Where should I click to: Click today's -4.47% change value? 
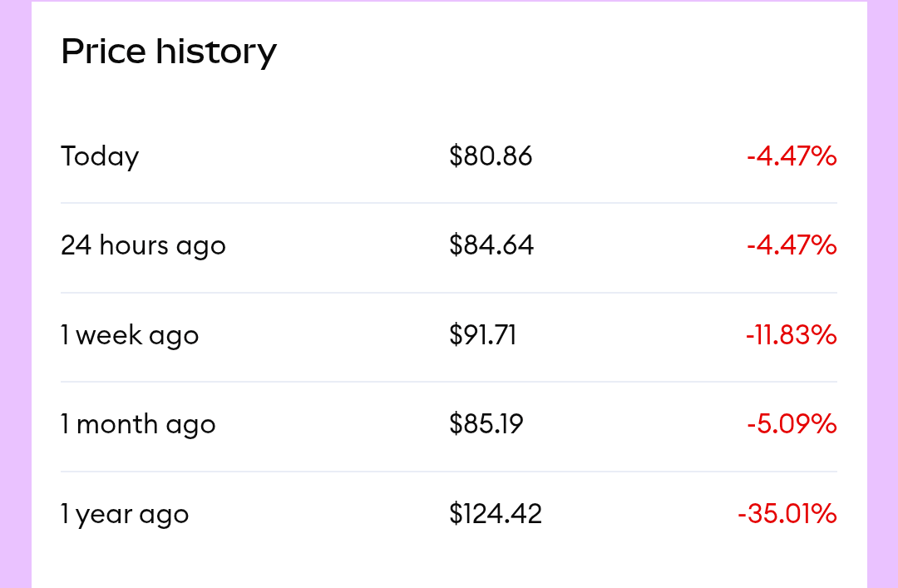click(x=791, y=156)
